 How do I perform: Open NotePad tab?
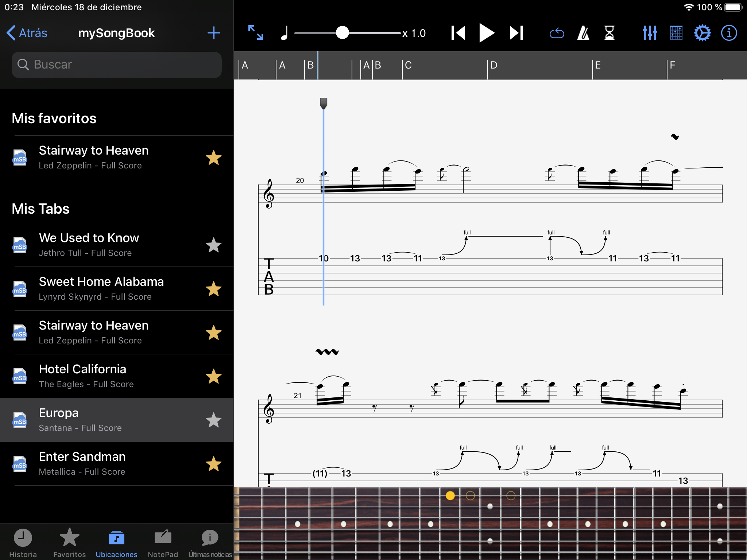point(163,542)
